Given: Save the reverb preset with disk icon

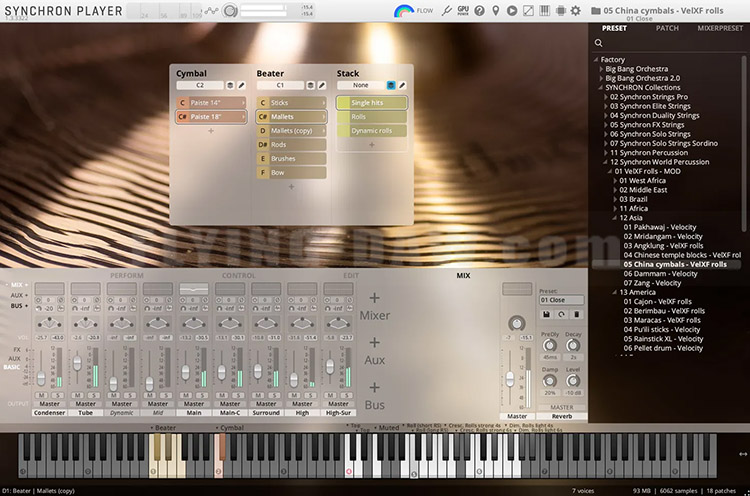Looking at the screenshot, I should tap(546, 314).
